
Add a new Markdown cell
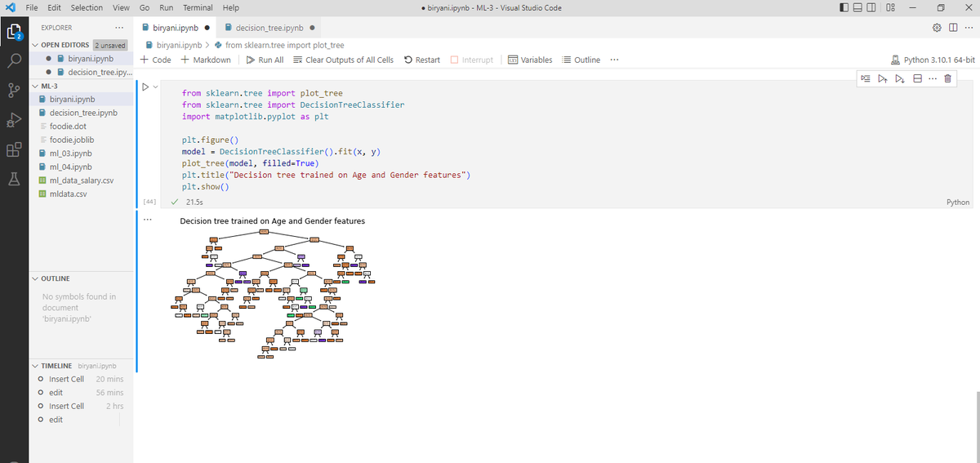(206, 60)
